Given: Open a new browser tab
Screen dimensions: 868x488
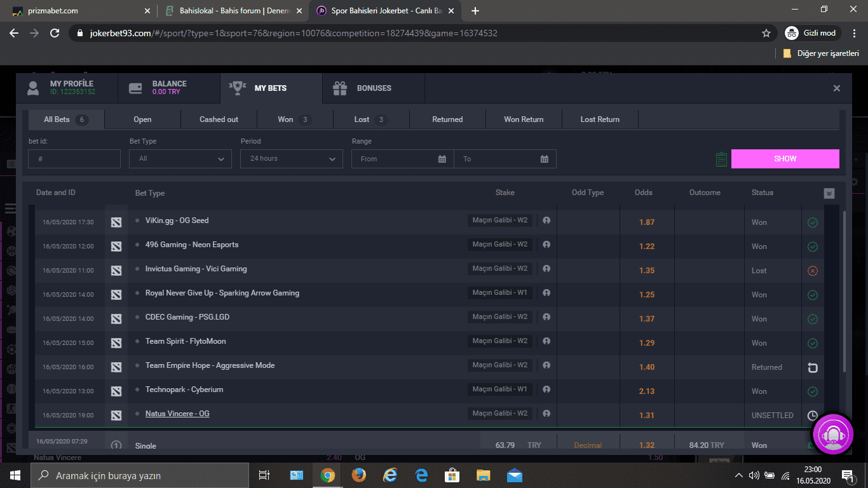Looking at the screenshot, I should [x=475, y=11].
